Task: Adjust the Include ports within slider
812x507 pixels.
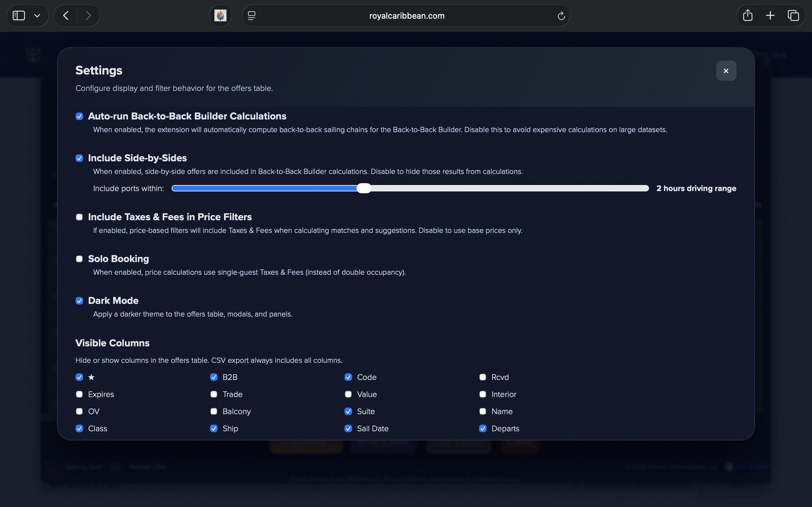Action: (x=363, y=188)
